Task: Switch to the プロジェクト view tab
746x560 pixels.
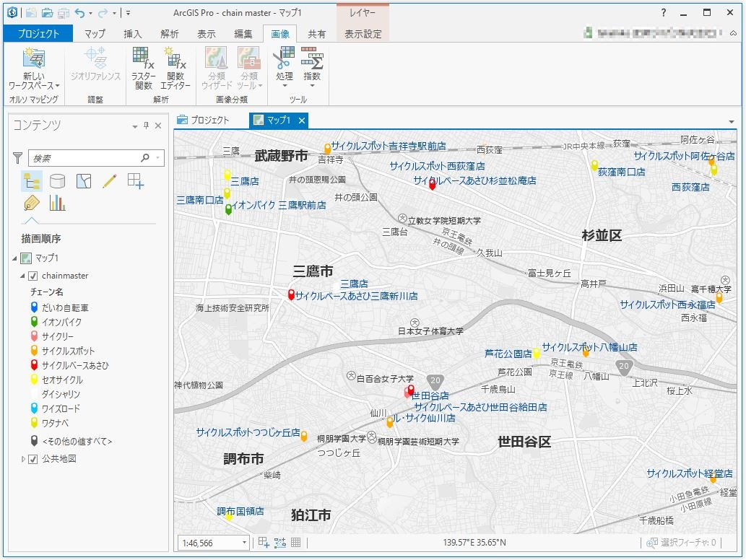Action: (203, 121)
